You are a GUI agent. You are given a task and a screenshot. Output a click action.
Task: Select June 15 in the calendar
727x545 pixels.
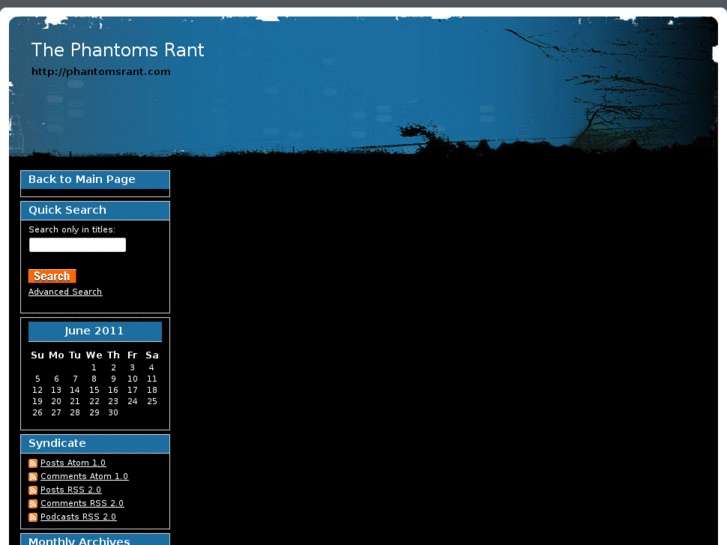coord(94,390)
